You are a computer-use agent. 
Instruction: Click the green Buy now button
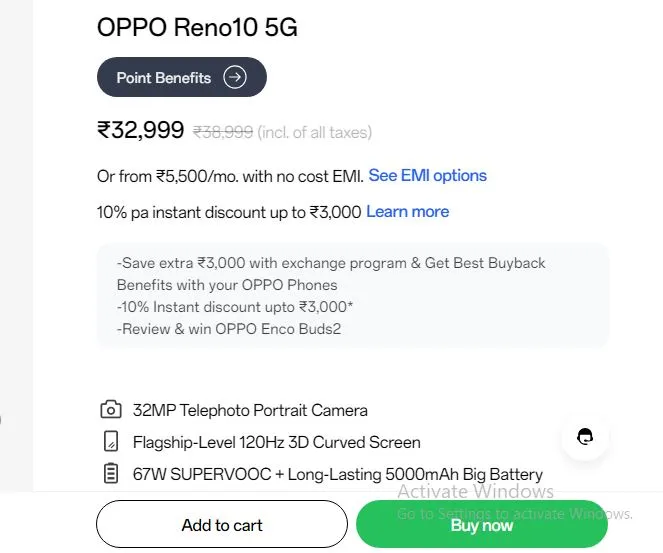tap(482, 525)
